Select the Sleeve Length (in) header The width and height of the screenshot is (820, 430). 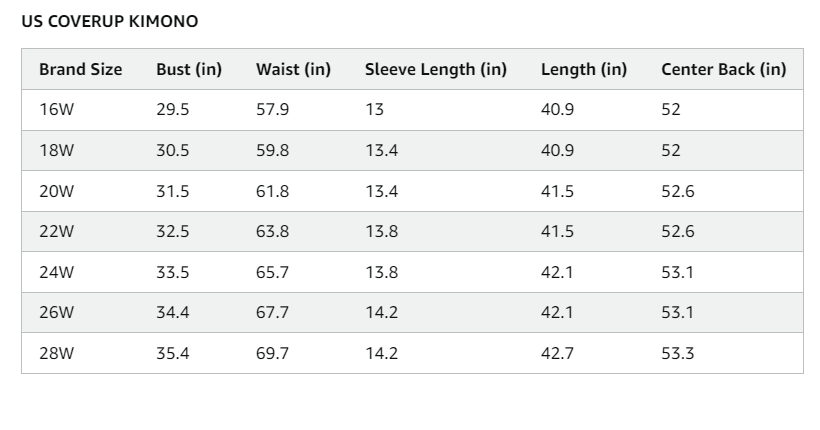click(436, 70)
